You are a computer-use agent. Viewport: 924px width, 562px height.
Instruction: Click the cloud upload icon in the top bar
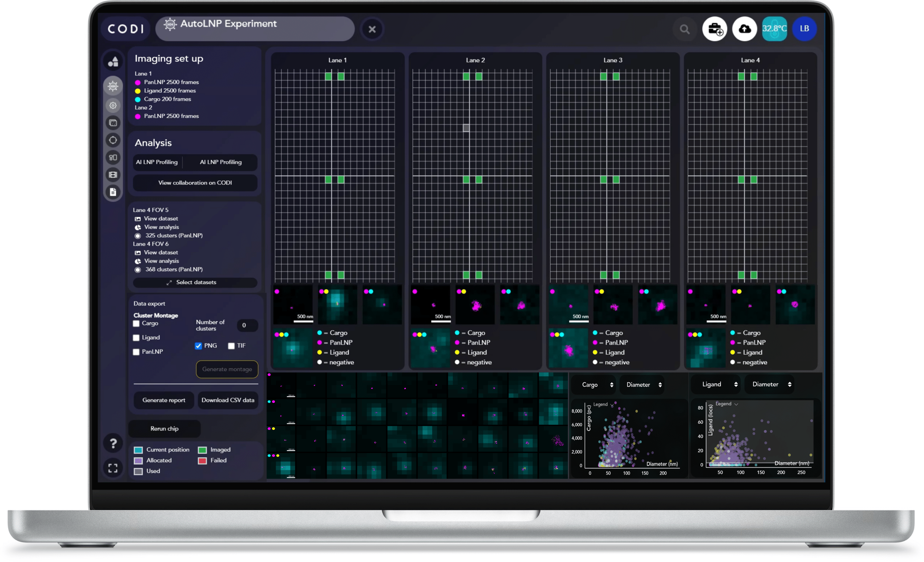pos(744,29)
